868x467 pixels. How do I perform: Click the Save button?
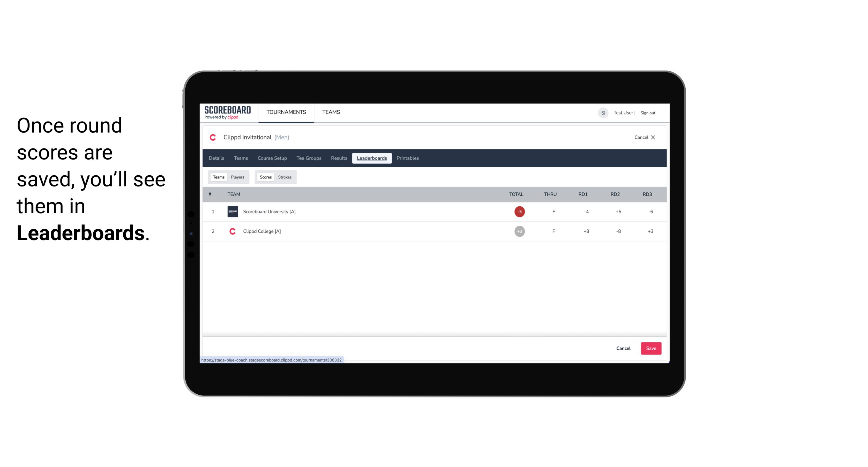point(650,348)
